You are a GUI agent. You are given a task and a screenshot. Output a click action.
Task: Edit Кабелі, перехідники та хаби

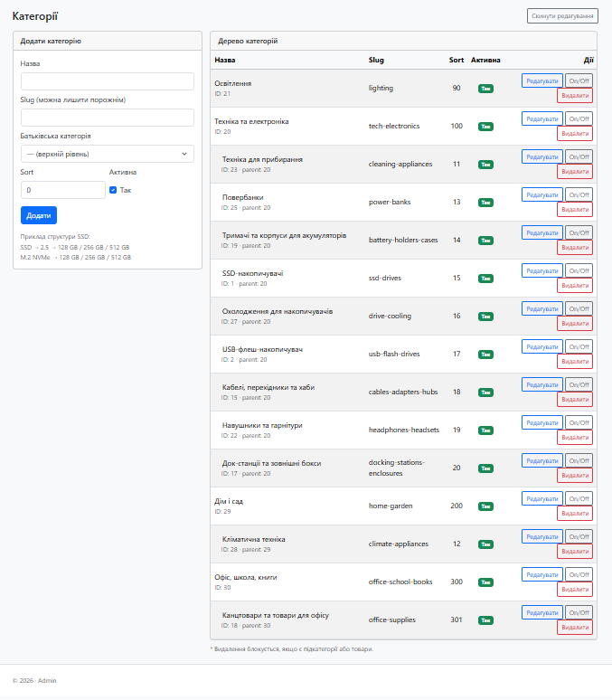(x=541, y=384)
